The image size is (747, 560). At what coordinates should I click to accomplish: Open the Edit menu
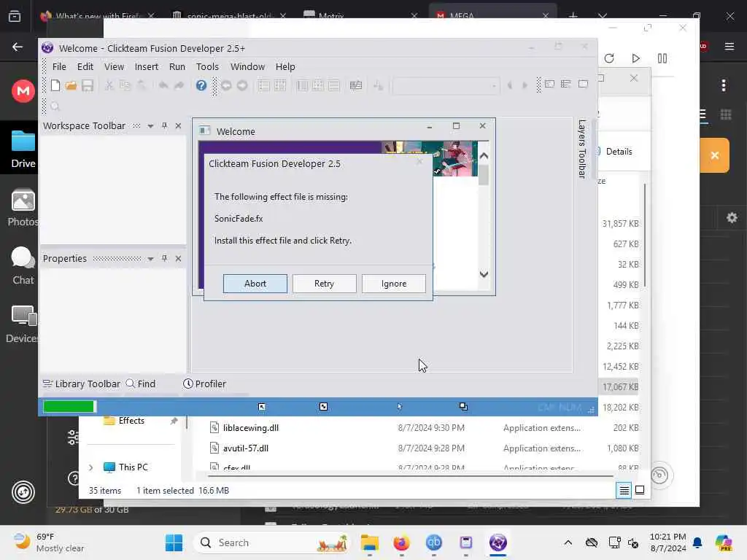pyautogui.click(x=85, y=66)
